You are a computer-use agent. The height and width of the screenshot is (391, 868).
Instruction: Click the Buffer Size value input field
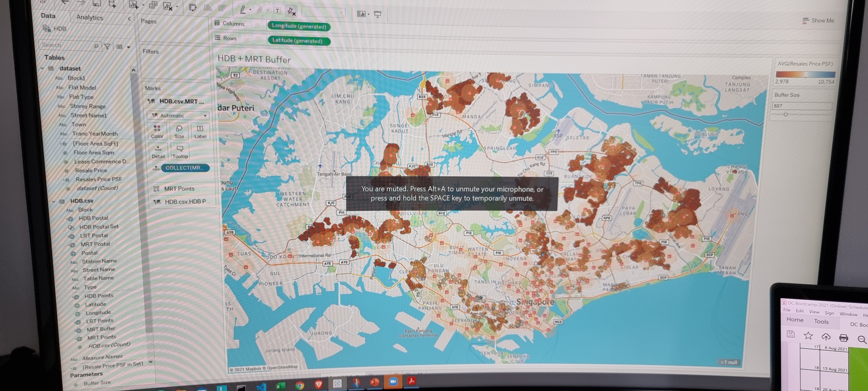802,106
